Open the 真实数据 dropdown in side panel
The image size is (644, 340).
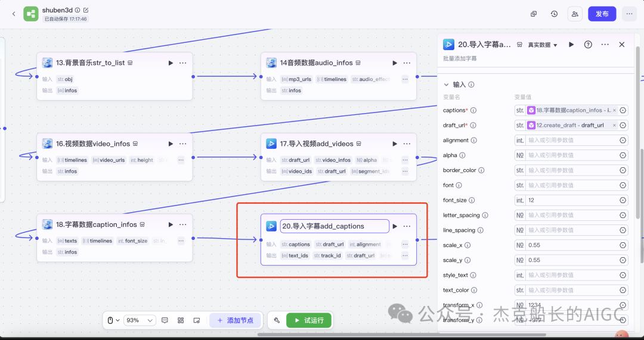(543, 45)
